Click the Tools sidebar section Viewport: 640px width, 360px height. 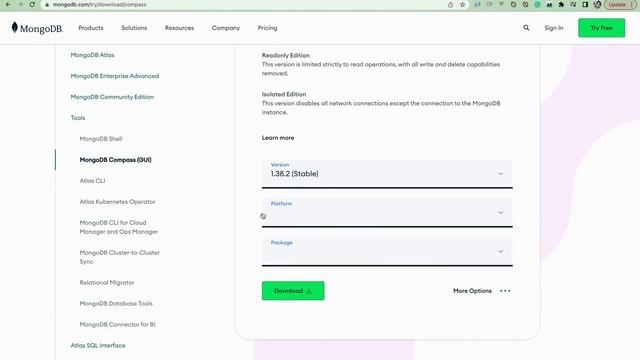(x=78, y=118)
